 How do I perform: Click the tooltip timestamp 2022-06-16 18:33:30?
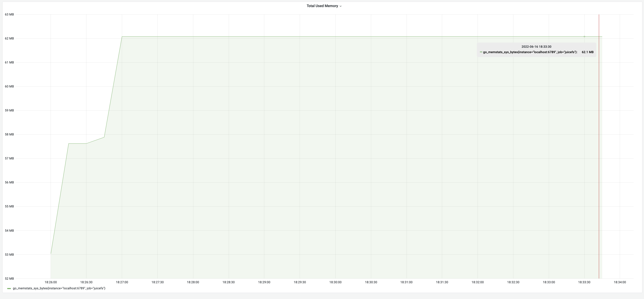pyautogui.click(x=536, y=47)
